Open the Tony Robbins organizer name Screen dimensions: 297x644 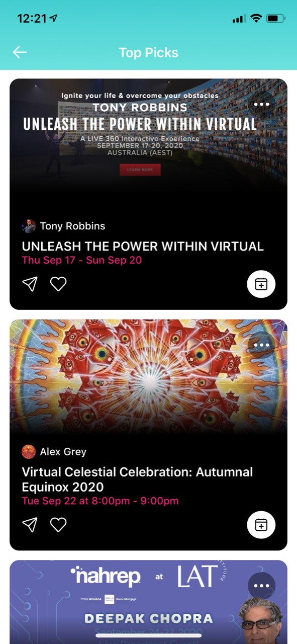[73, 226]
